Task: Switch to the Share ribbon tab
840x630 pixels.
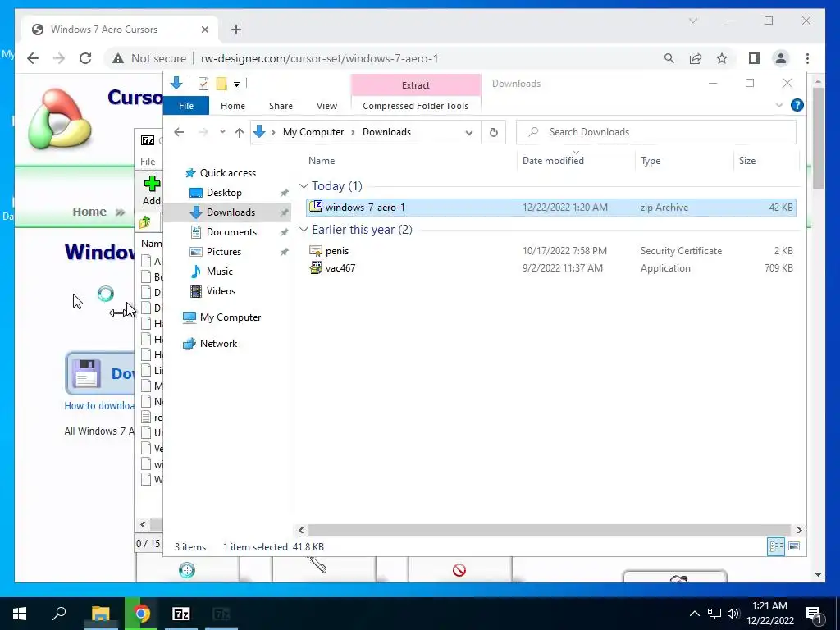Action: (x=281, y=106)
